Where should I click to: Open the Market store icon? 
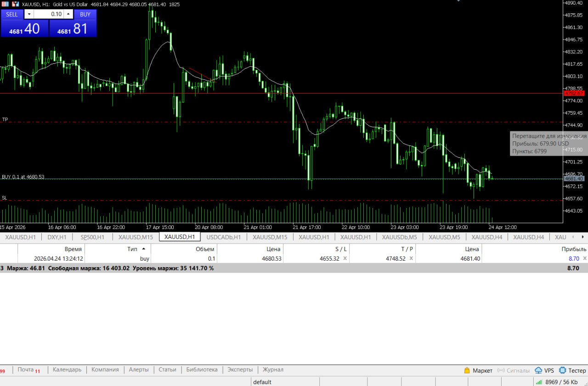coord(467,370)
